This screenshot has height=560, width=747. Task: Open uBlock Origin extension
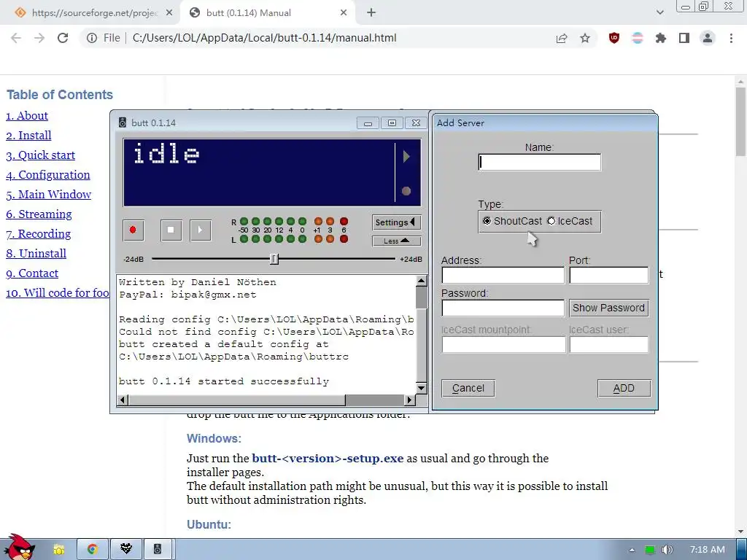pyautogui.click(x=614, y=38)
